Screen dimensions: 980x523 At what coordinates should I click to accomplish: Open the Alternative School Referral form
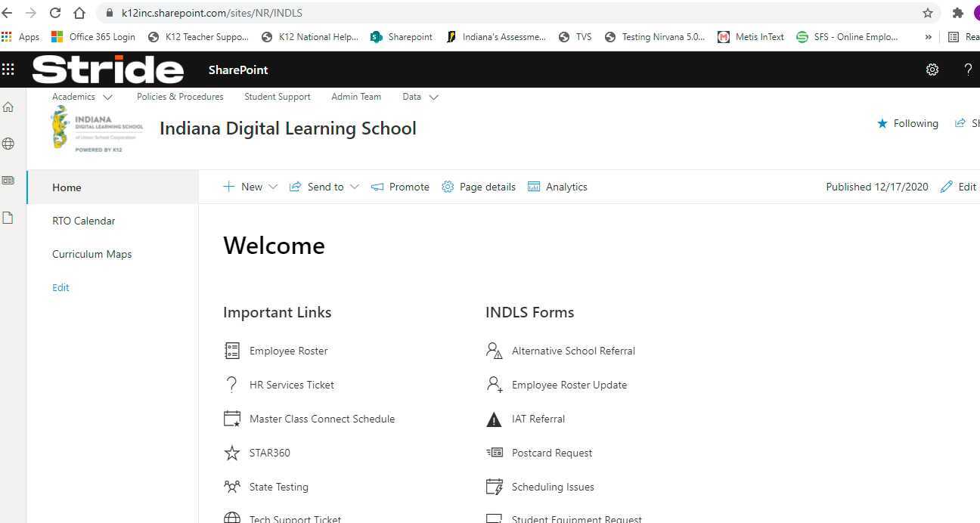click(x=573, y=351)
